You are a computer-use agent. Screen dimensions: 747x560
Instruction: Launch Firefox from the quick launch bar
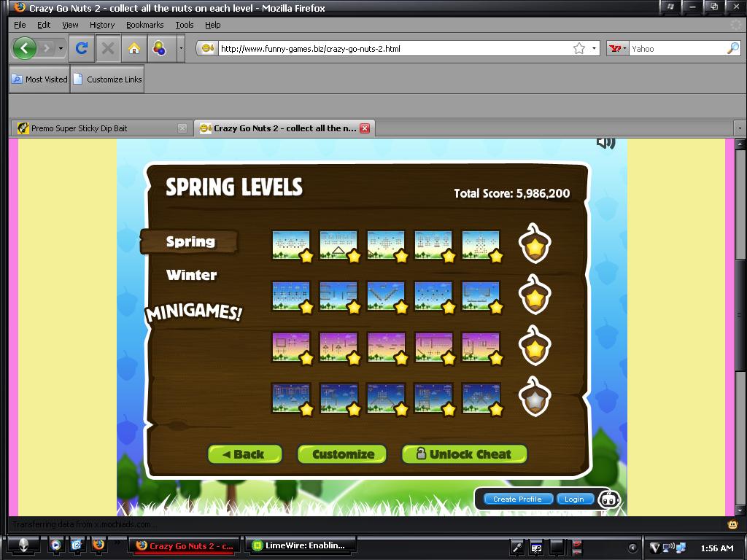[98, 545]
